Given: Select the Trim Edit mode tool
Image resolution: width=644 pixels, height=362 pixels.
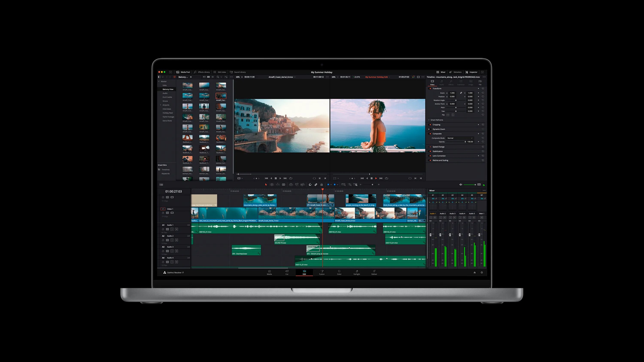Looking at the screenshot, I should 272,185.
